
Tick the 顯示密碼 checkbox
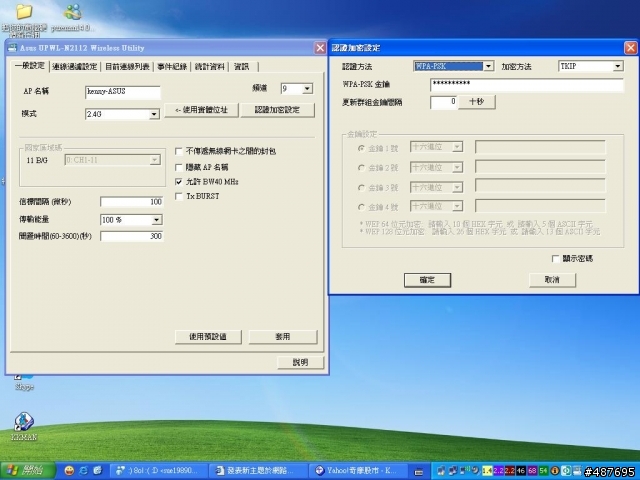(x=555, y=259)
